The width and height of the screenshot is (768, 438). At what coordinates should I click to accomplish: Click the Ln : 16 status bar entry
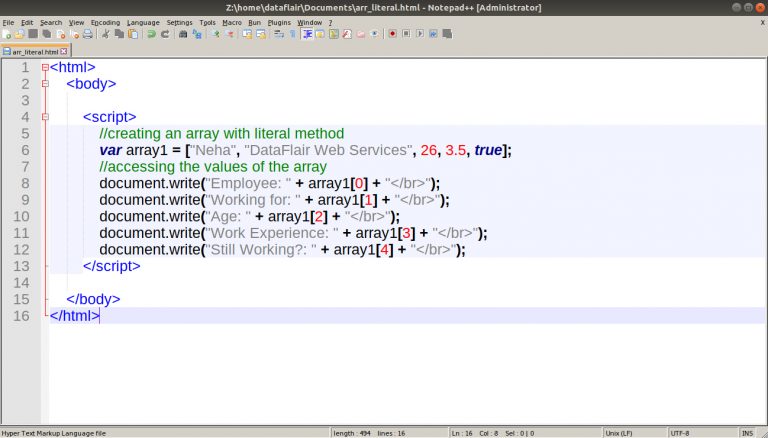[x=462, y=433]
